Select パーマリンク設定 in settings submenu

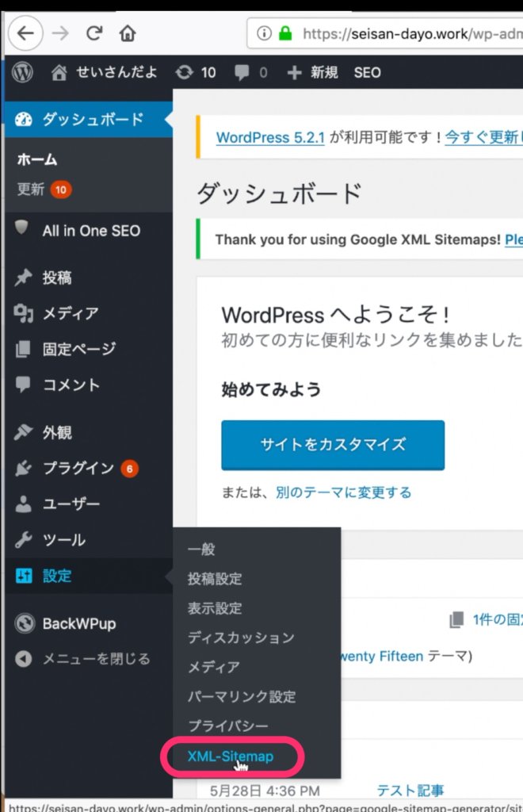[x=242, y=696]
